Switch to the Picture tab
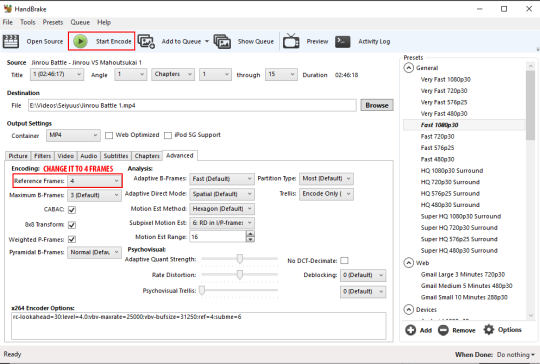 tap(18, 156)
